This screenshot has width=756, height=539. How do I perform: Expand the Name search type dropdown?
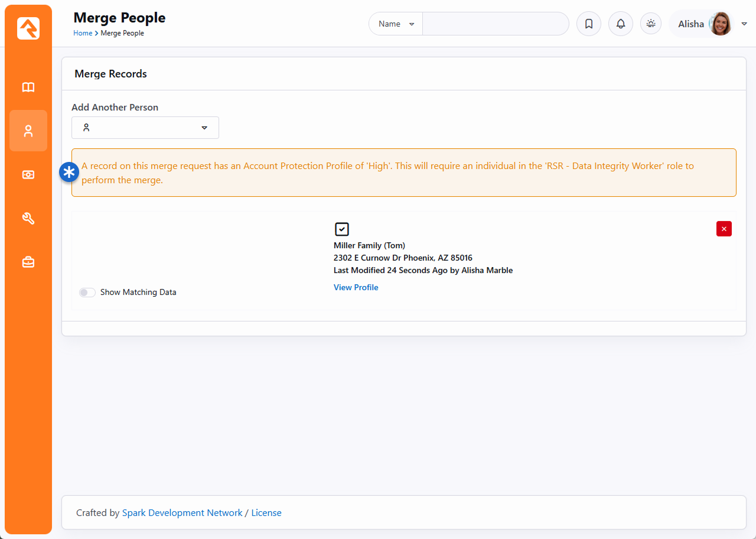tap(396, 24)
